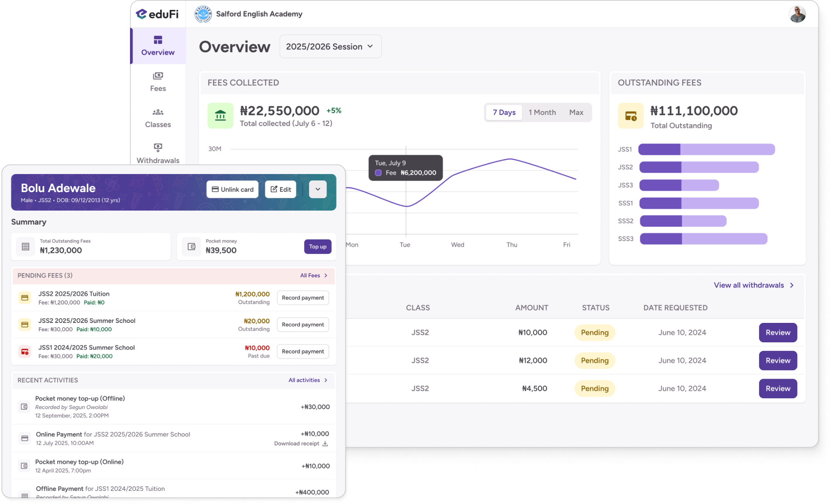
Task: Select the 7 Days range tab
Action: point(504,112)
